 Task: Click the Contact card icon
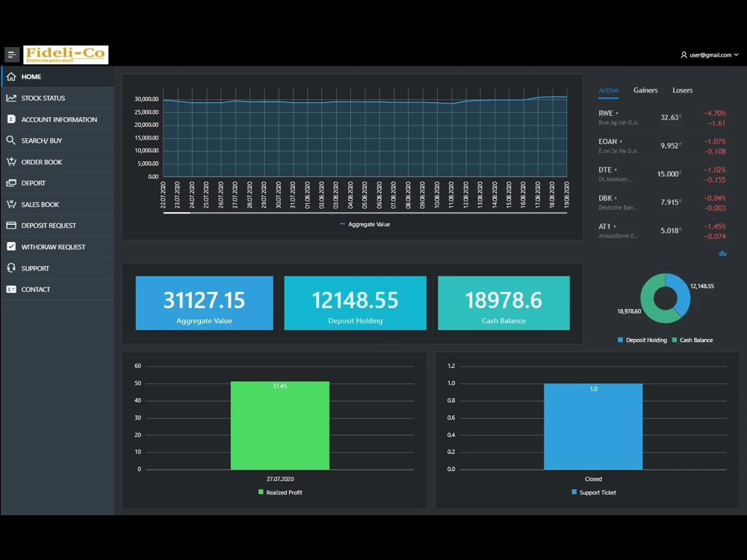(x=11, y=289)
